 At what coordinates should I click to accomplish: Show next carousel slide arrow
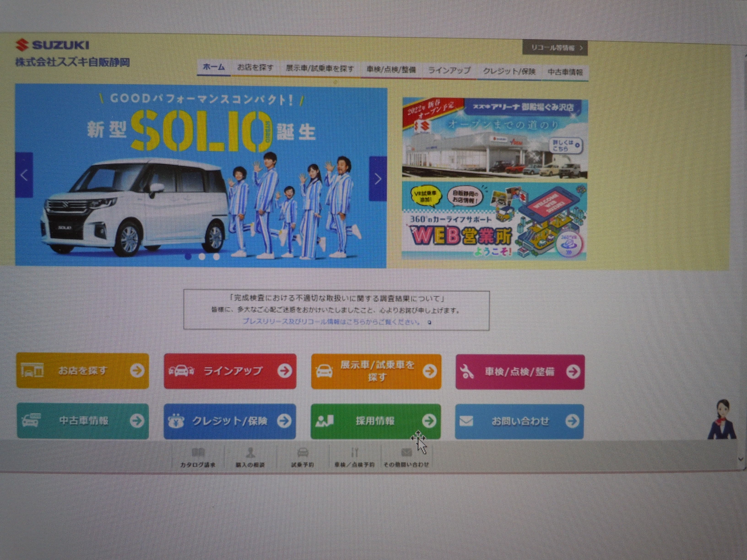pos(378,179)
